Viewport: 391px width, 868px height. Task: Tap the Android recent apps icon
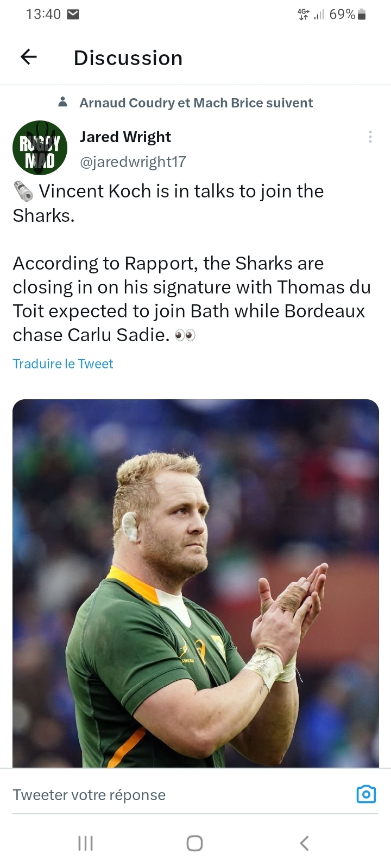click(x=86, y=843)
